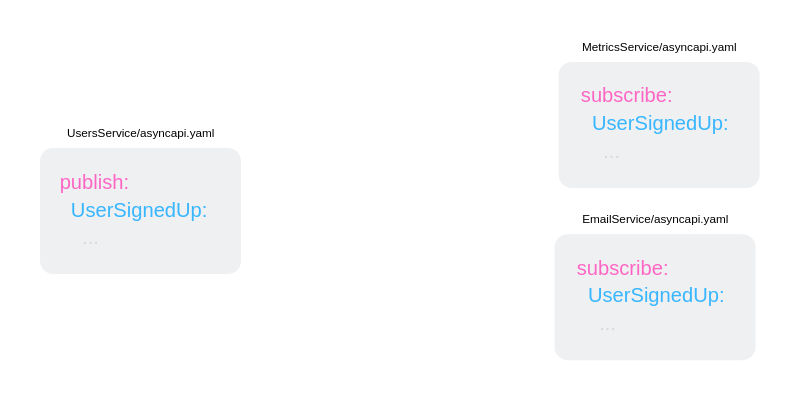Click the ellipsis in the UsersService box

click(x=90, y=242)
